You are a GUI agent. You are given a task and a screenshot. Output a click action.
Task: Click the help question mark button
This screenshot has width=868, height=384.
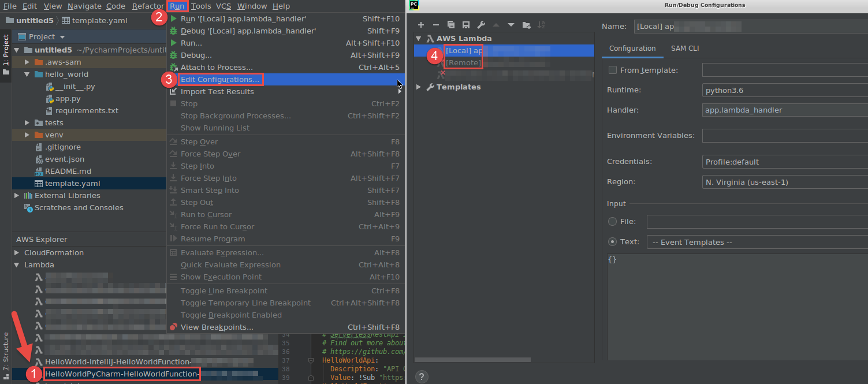421,376
